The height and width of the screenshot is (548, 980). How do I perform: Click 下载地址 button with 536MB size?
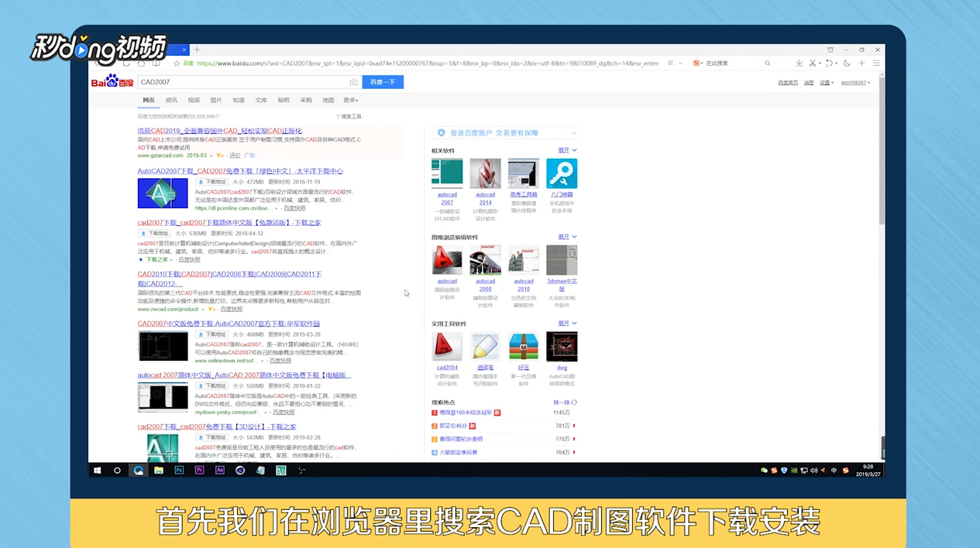click(x=154, y=233)
